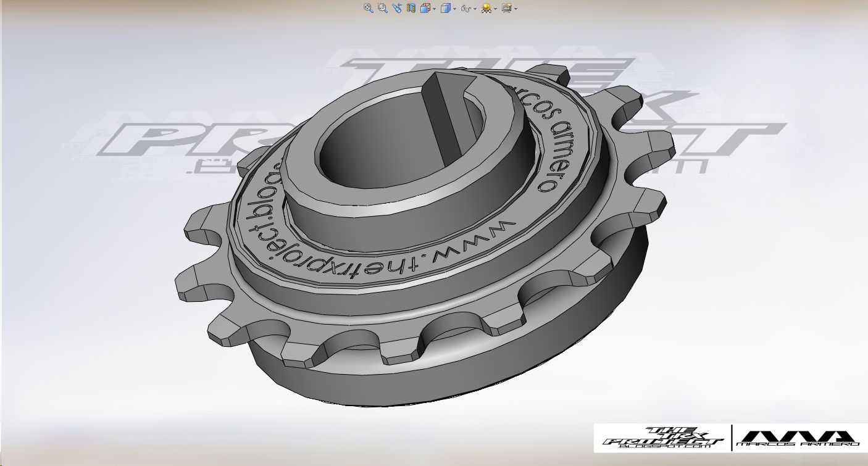868x466 pixels.
Task: Restore the Previous View
Action: tap(397, 8)
